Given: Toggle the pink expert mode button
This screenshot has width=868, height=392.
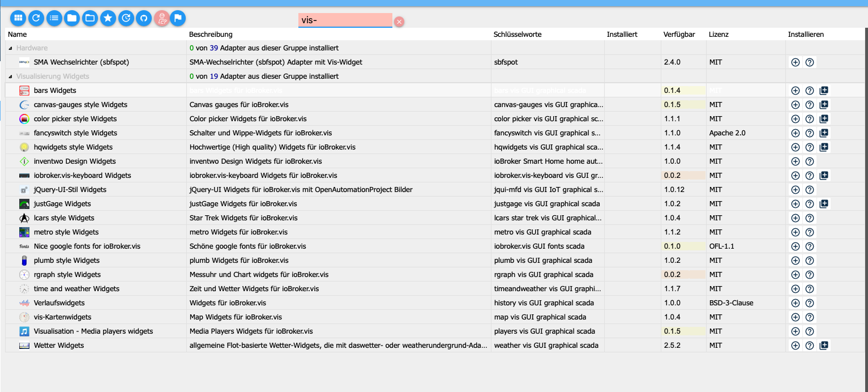Looking at the screenshot, I should (x=162, y=18).
